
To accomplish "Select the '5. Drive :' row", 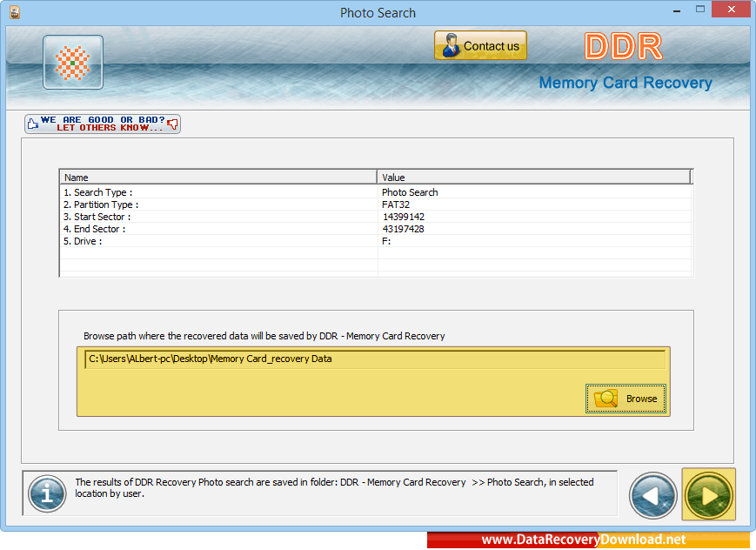I will [x=376, y=241].
